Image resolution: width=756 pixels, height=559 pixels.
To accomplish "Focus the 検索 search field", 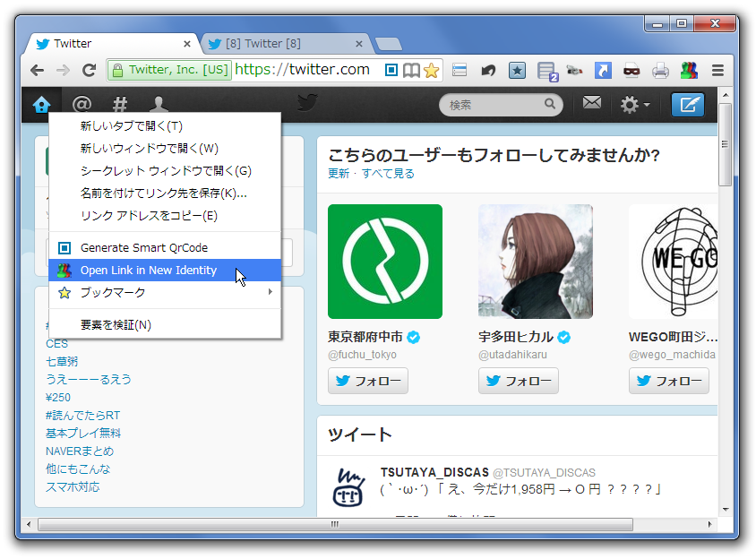I will tap(501, 104).
